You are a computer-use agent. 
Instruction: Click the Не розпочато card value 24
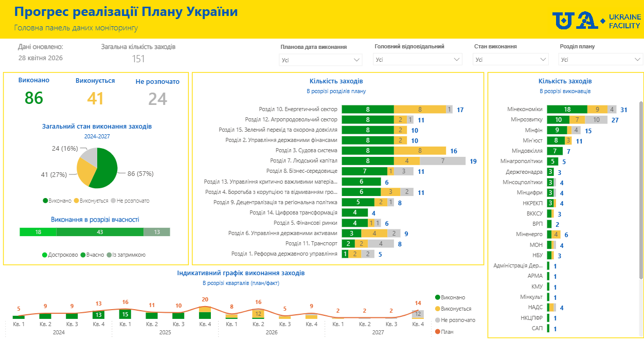point(157,99)
